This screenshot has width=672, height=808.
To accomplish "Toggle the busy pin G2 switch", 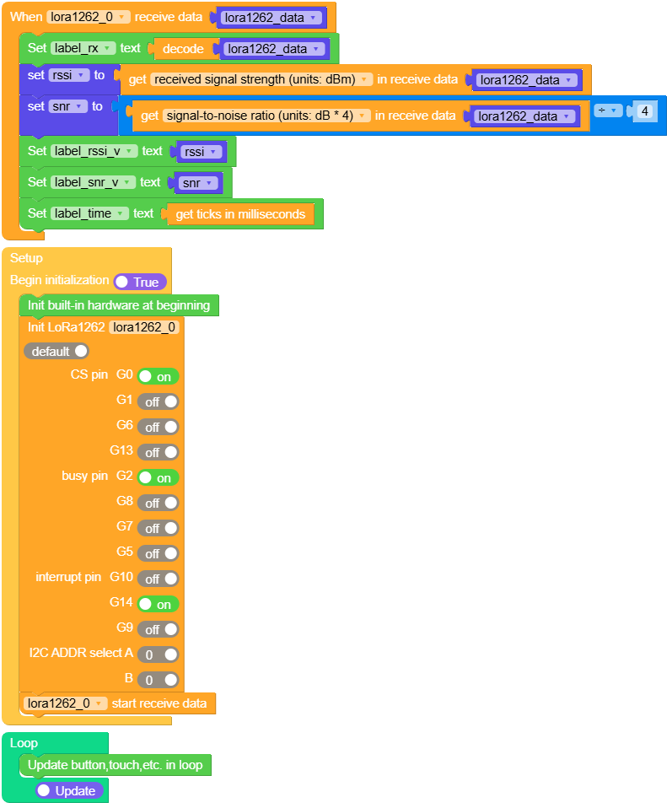I will [158, 477].
